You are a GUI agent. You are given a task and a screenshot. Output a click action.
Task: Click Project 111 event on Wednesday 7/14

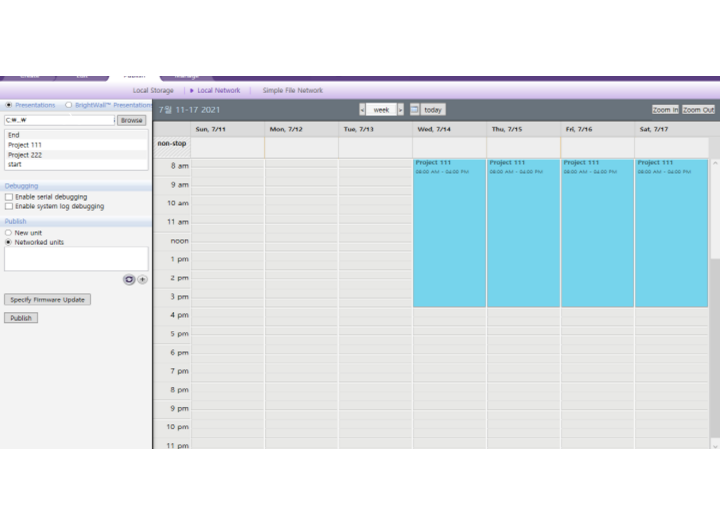tap(449, 230)
